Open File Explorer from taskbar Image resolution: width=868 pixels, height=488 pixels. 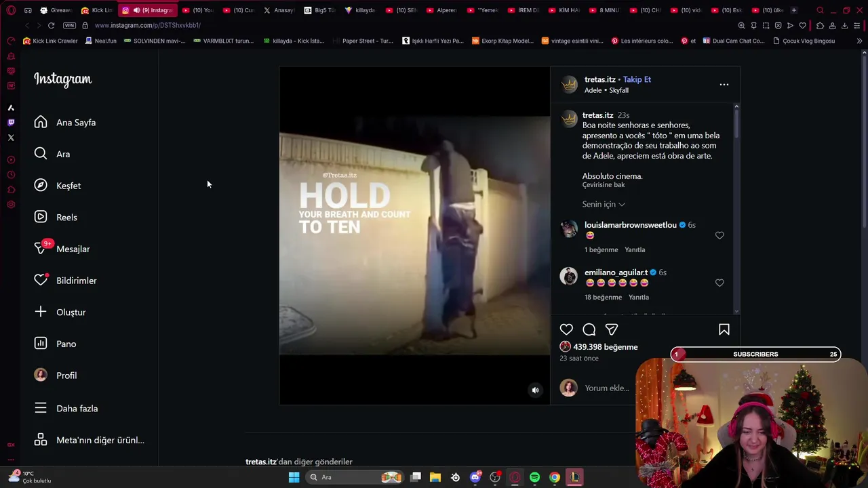click(435, 477)
